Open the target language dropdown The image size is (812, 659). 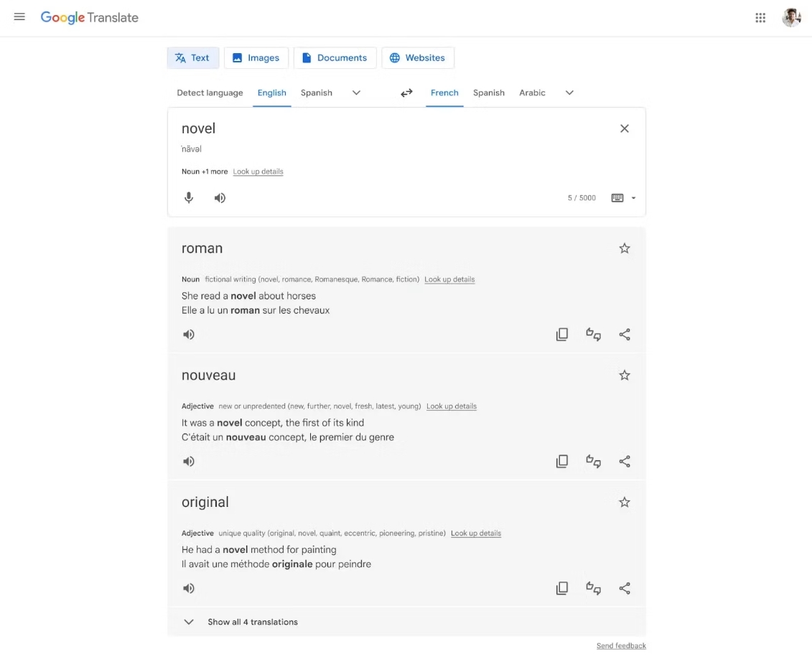(569, 93)
